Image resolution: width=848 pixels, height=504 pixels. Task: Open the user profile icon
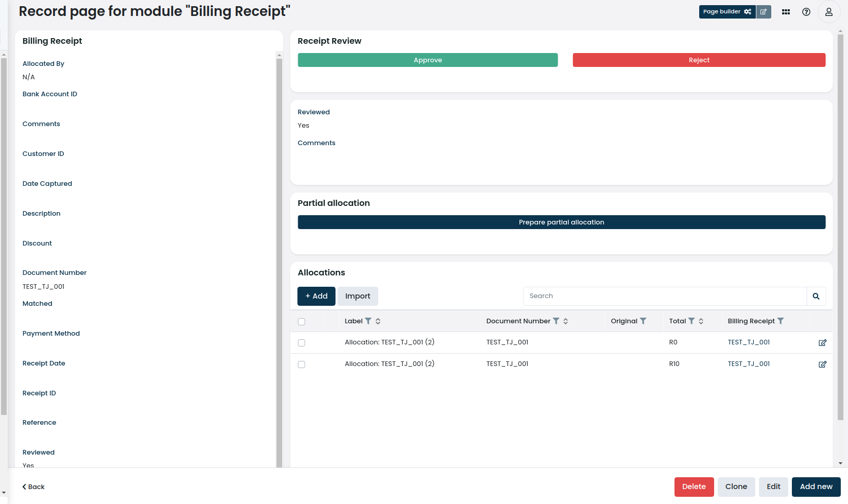(x=829, y=12)
